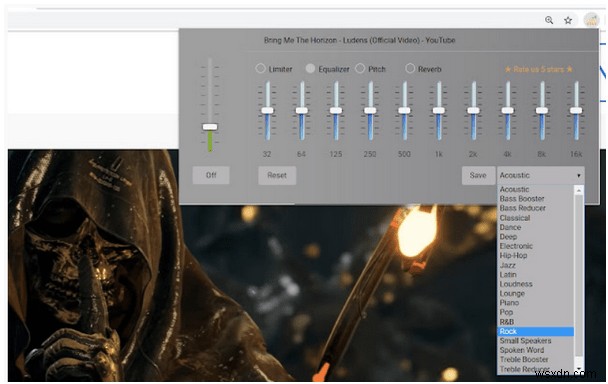Click the 64 Hz band slider handle
608x384 pixels.
coord(302,111)
